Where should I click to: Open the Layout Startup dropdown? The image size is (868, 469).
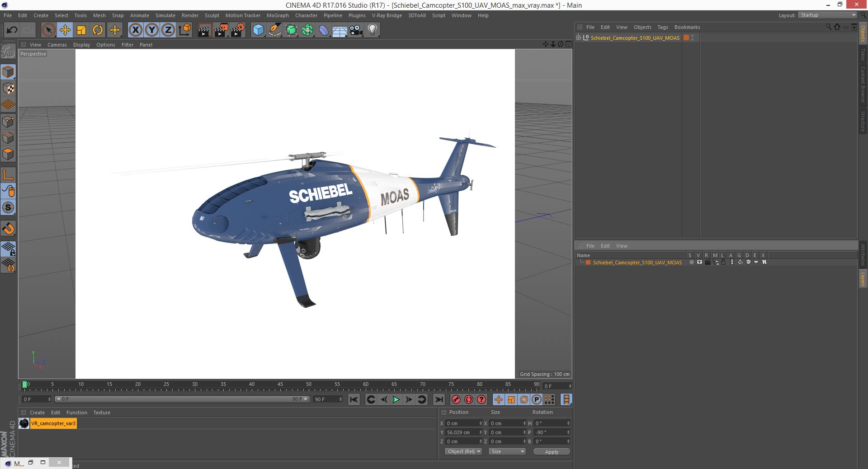click(827, 15)
